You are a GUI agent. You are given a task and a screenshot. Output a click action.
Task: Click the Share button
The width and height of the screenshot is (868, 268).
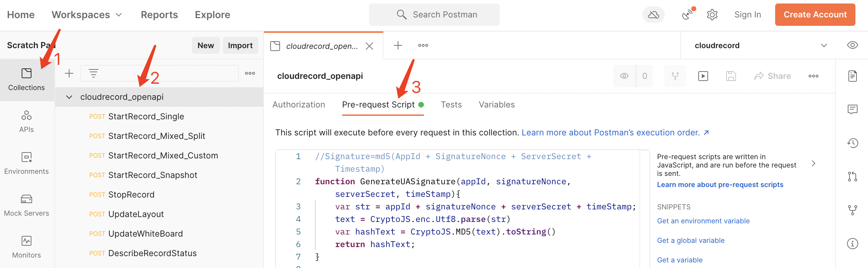[772, 76]
